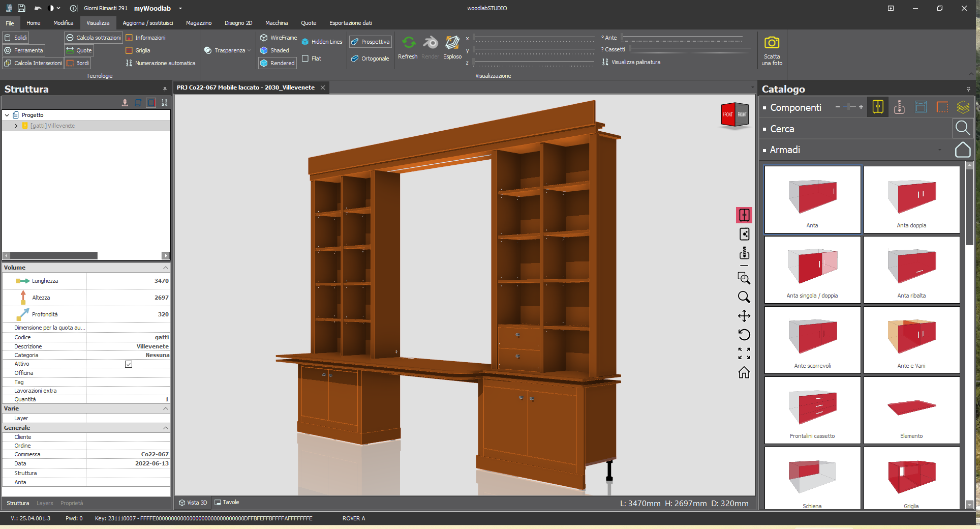Select the Anta doppia component thumbnail
Viewport: 980px width, 529px height.
(911, 199)
